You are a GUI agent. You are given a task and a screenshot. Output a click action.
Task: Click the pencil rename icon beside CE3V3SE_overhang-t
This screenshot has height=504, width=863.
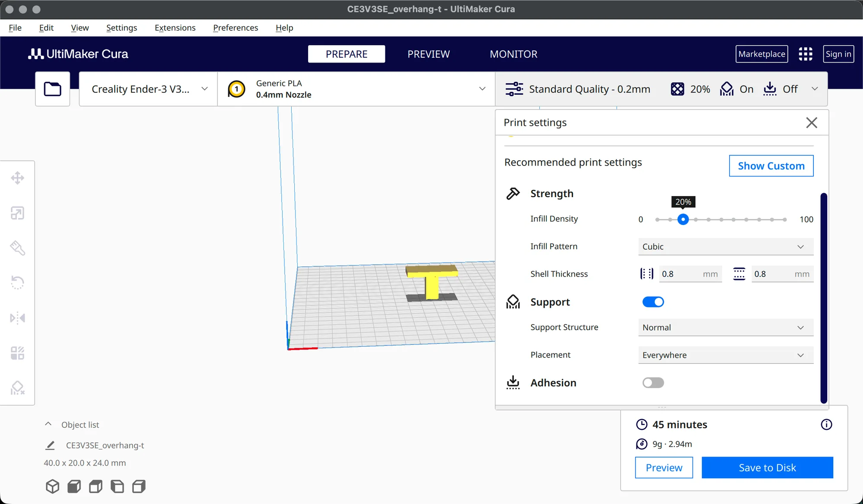tap(50, 445)
